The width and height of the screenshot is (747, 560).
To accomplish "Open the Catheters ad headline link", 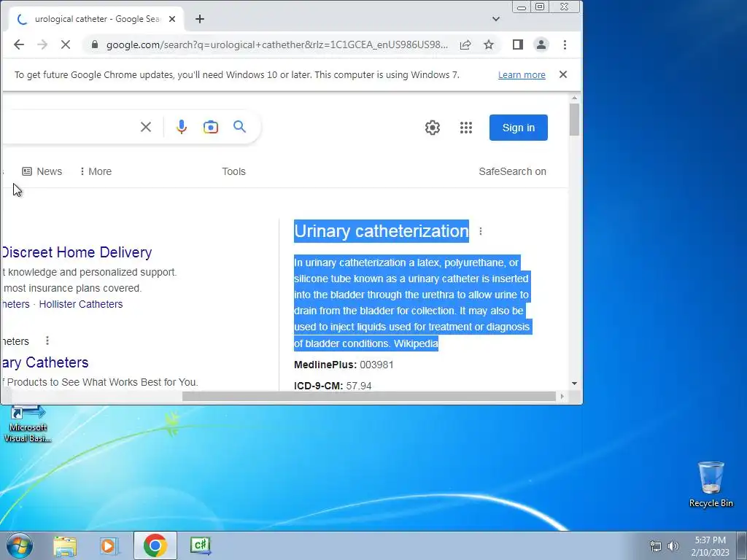I will click(x=44, y=362).
